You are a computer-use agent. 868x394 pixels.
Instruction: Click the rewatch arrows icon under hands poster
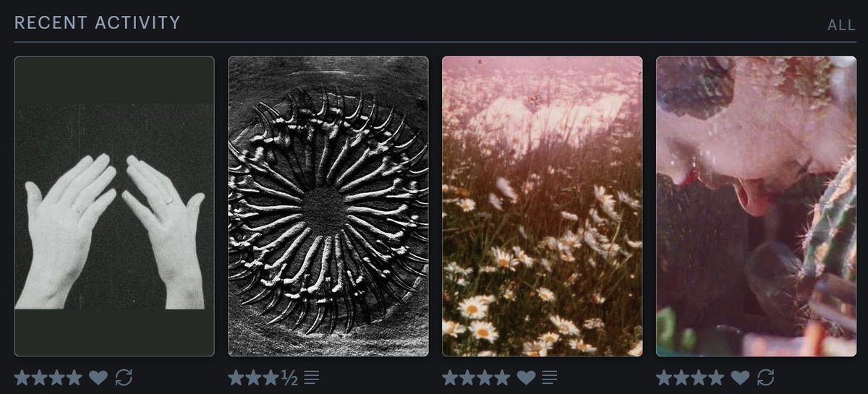coord(124,377)
